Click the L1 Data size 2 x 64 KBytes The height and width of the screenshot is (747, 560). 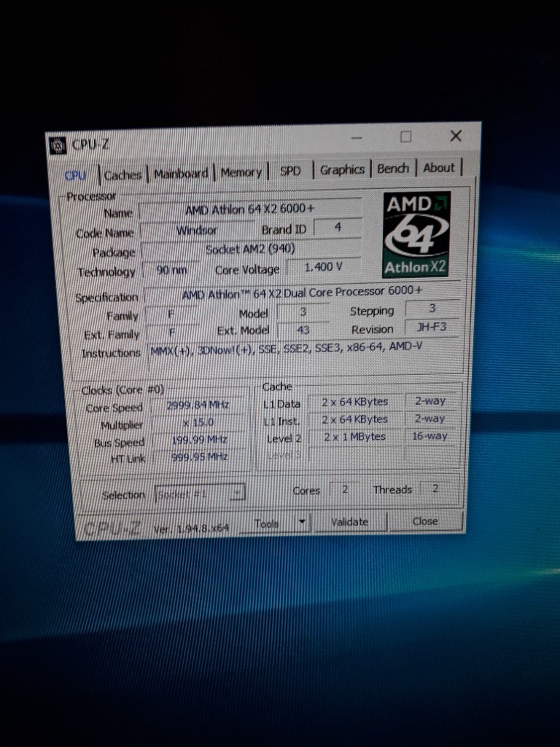(355, 402)
